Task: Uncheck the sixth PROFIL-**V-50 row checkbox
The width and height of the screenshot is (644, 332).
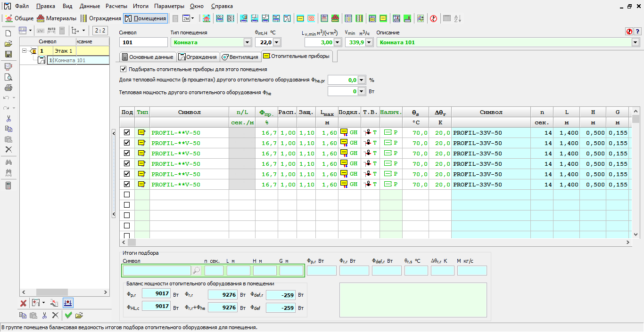Action: (126, 185)
